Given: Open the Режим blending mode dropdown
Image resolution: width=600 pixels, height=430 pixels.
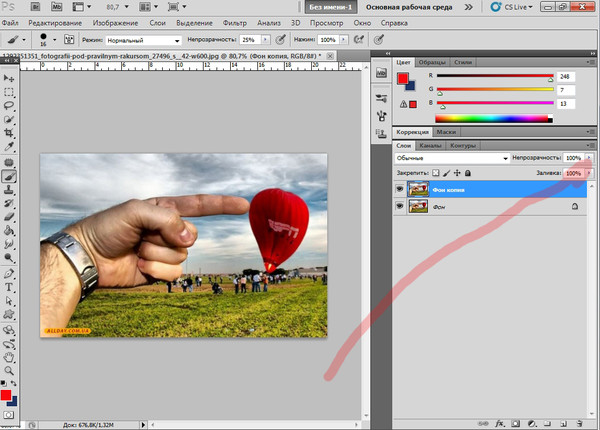Looking at the screenshot, I should (143, 40).
